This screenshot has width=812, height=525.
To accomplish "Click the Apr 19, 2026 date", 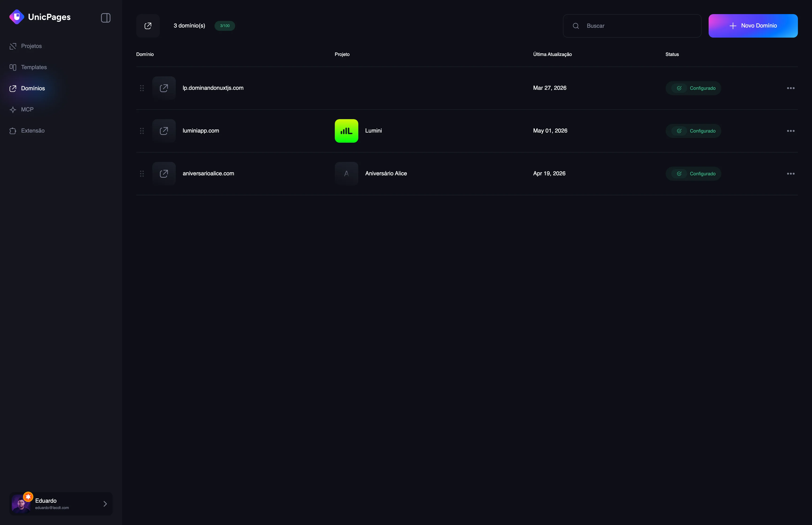I will (x=549, y=173).
